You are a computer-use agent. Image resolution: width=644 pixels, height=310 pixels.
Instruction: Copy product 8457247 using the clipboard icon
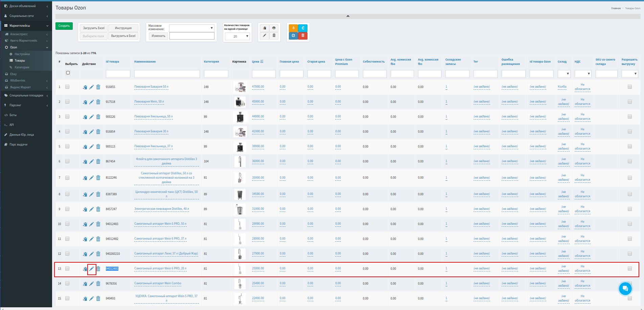pos(85,209)
